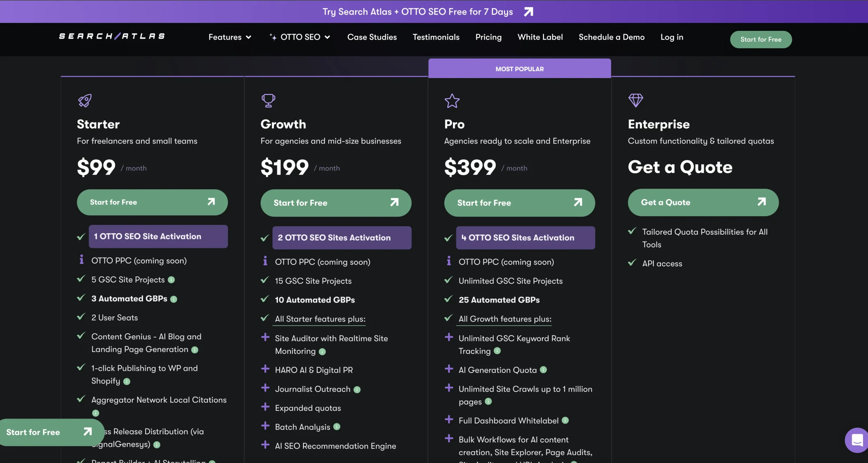Open White Label page
The image size is (868, 463).
(x=540, y=37)
